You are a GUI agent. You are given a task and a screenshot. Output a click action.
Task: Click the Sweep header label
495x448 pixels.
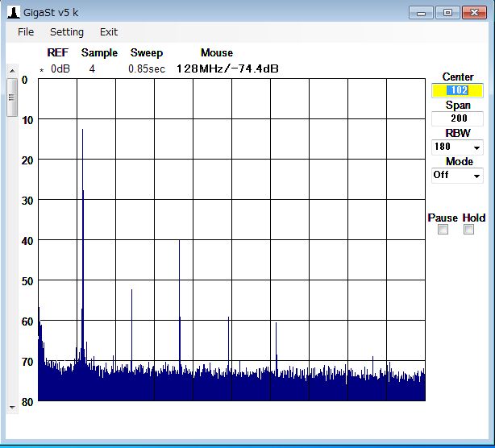click(x=147, y=52)
